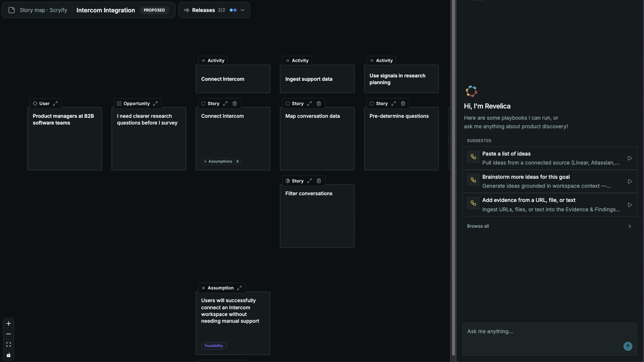This screenshot has height=362, width=644.
Task: Click the Browse all chevron arrow
Action: [630, 226]
